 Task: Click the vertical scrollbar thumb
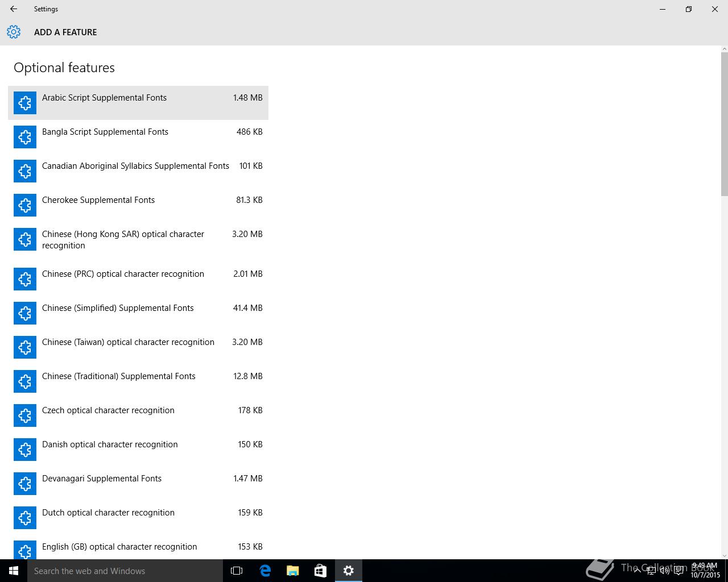724,124
